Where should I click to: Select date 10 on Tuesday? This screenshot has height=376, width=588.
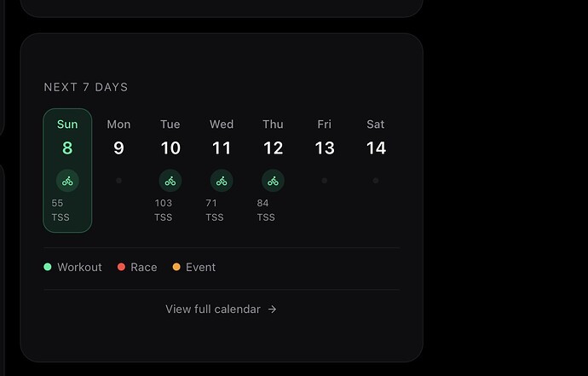(x=170, y=148)
